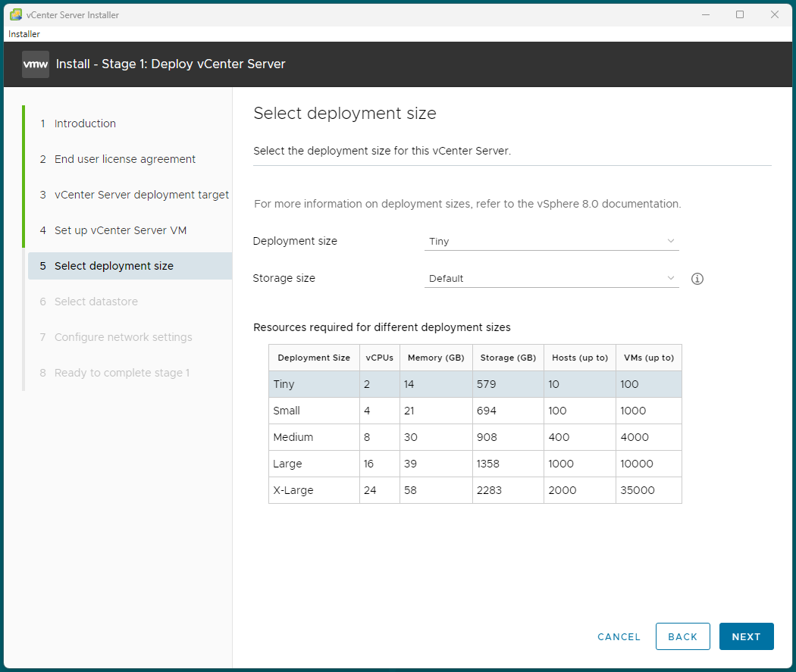Click the 4000 VMs value for Medium
The image size is (796, 672).
click(x=635, y=437)
